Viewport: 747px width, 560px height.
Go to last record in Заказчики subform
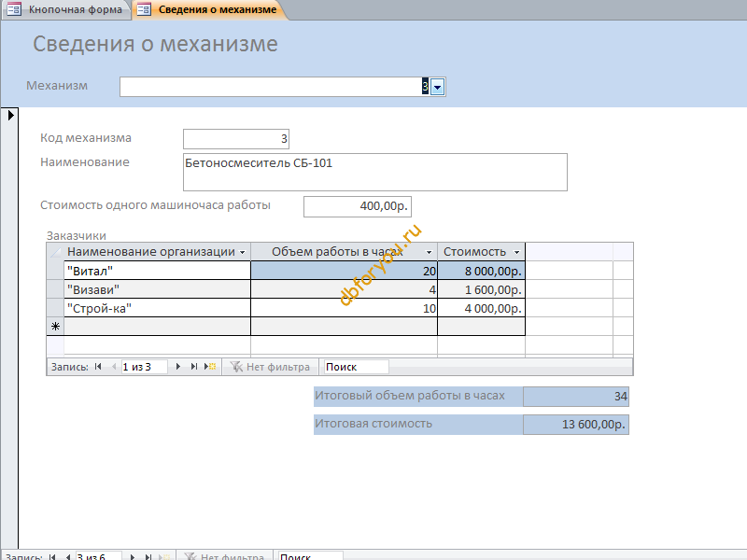tap(193, 367)
